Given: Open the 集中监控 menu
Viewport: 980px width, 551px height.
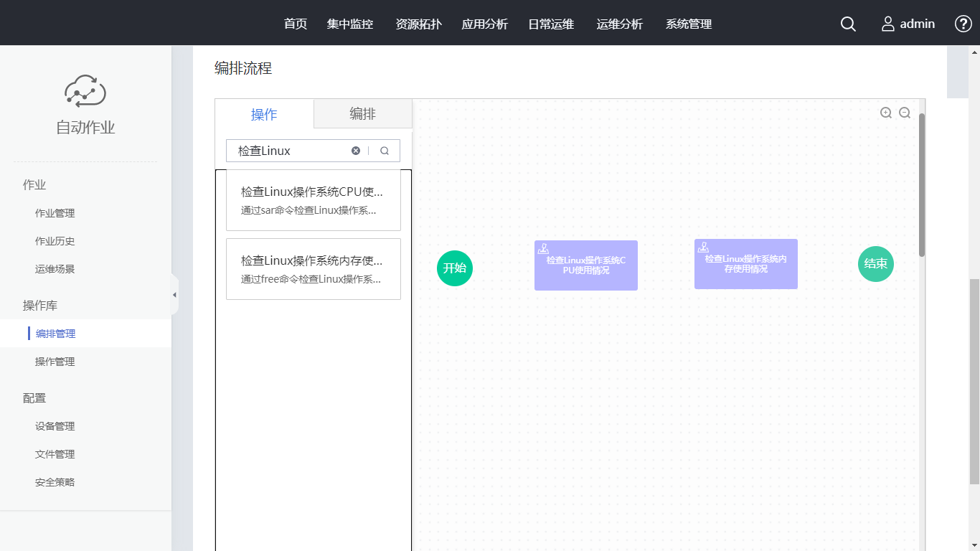Looking at the screenshot, I should point(350,24).
